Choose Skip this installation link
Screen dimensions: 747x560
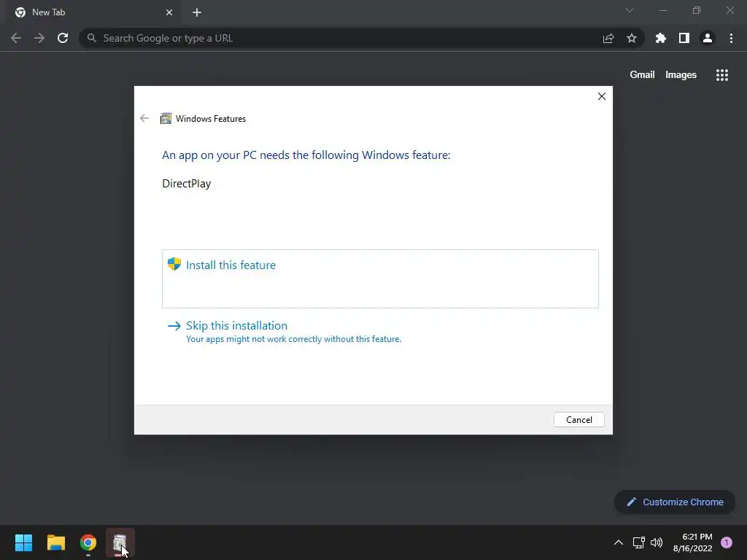[236, 326]
